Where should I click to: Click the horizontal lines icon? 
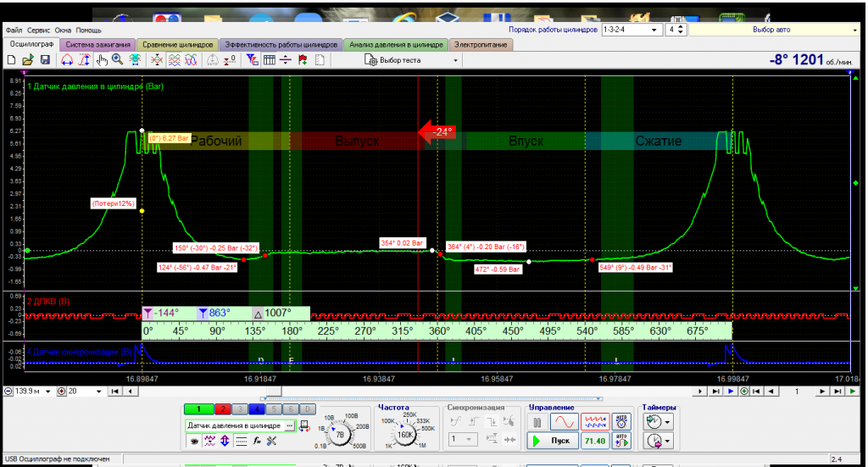click(241, 441)
